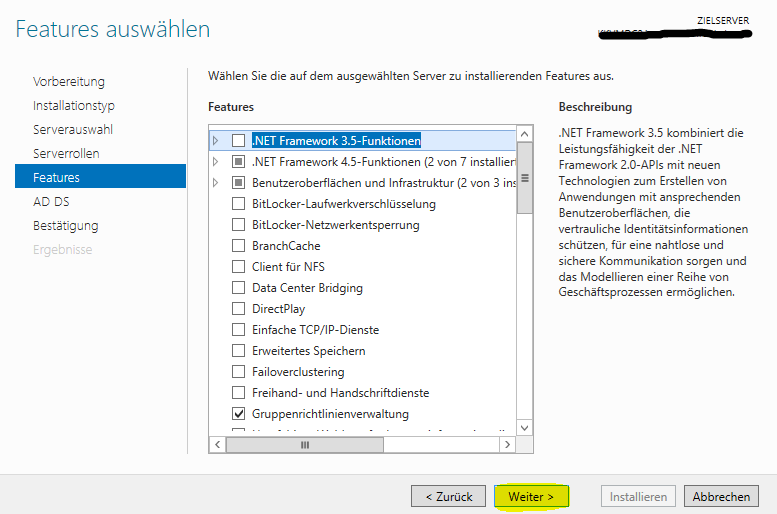
Task: Select Benutzeroberflächen und Infrastruktur label
Action: pos(384,183)
